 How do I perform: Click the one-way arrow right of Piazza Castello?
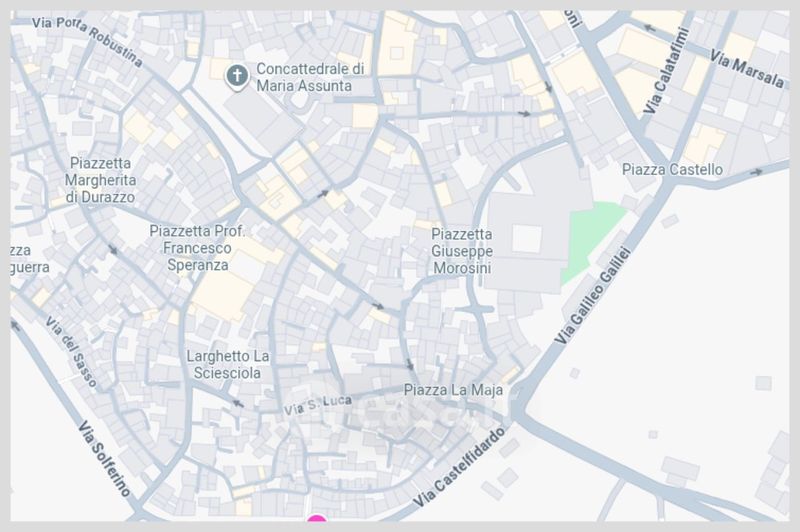click(756, 172)
